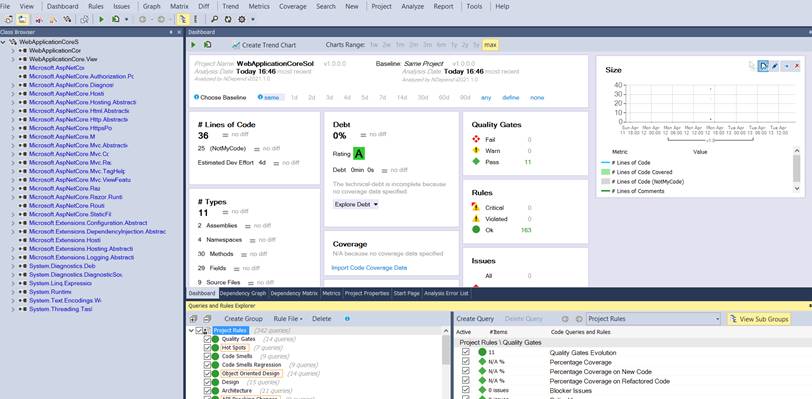Toggle the Percentage Coverage on New Code checkbox
Viewport: 812px width, 399px height.
tap(466, 371)
